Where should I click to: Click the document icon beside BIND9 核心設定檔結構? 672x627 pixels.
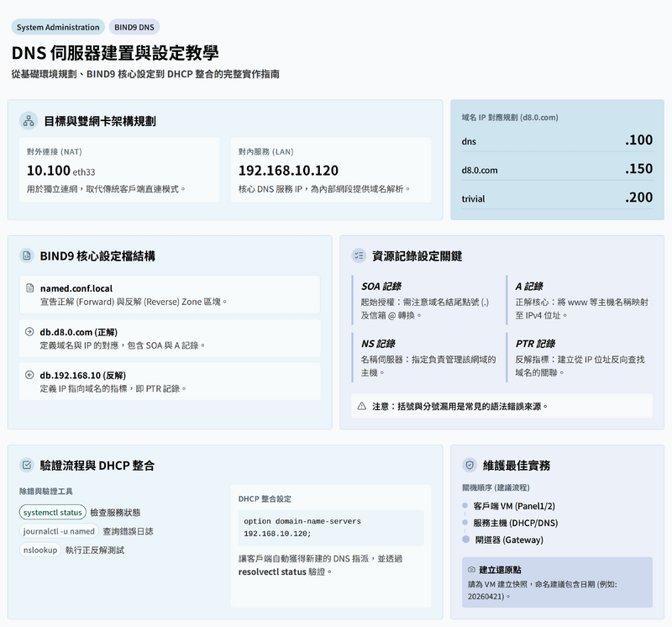[28, 256]
